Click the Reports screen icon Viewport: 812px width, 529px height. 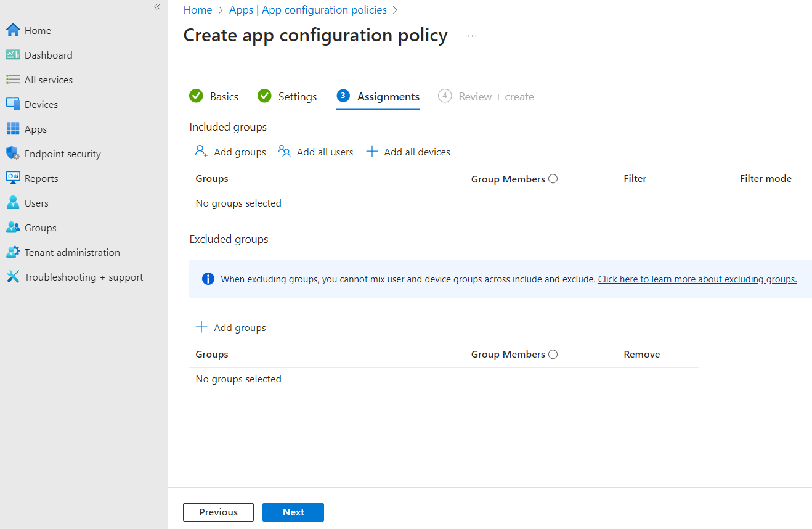click(x=13, y=178)
